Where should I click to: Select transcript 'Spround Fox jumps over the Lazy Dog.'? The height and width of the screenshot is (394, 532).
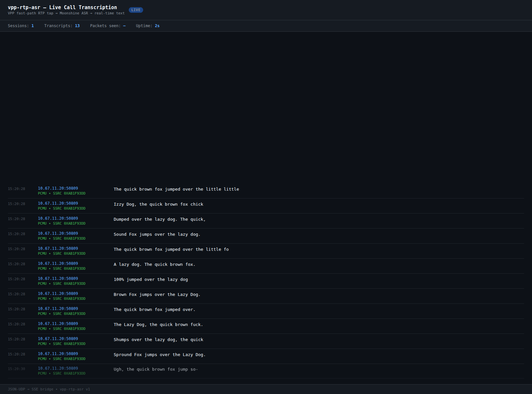160,355
